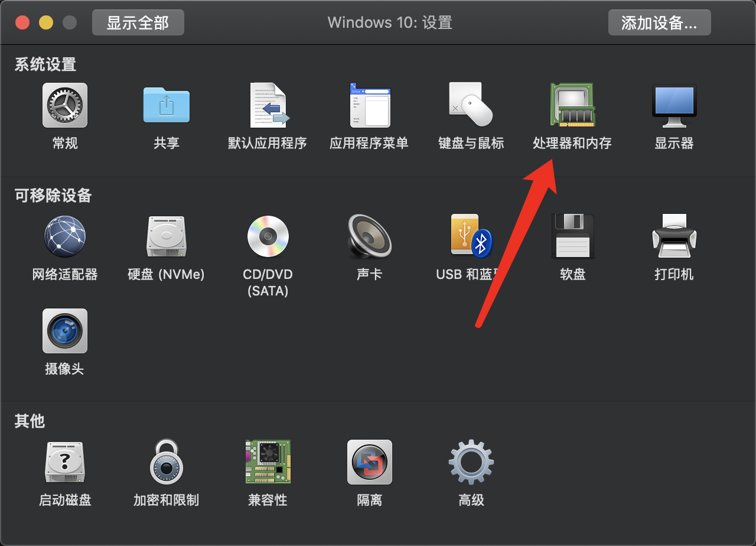Open the 声卡 speaker icon
The image size is (756, 546).
coord(370,236)
